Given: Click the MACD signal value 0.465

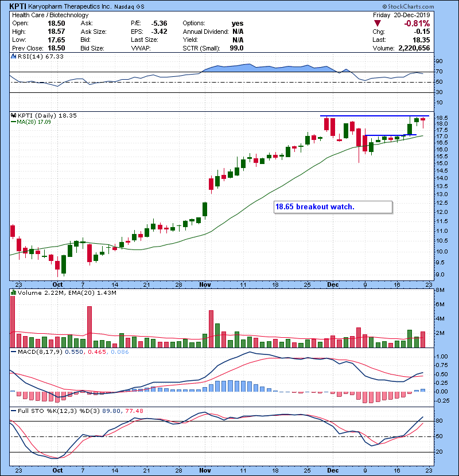Looking at the screenshot, I should (97, 352).
